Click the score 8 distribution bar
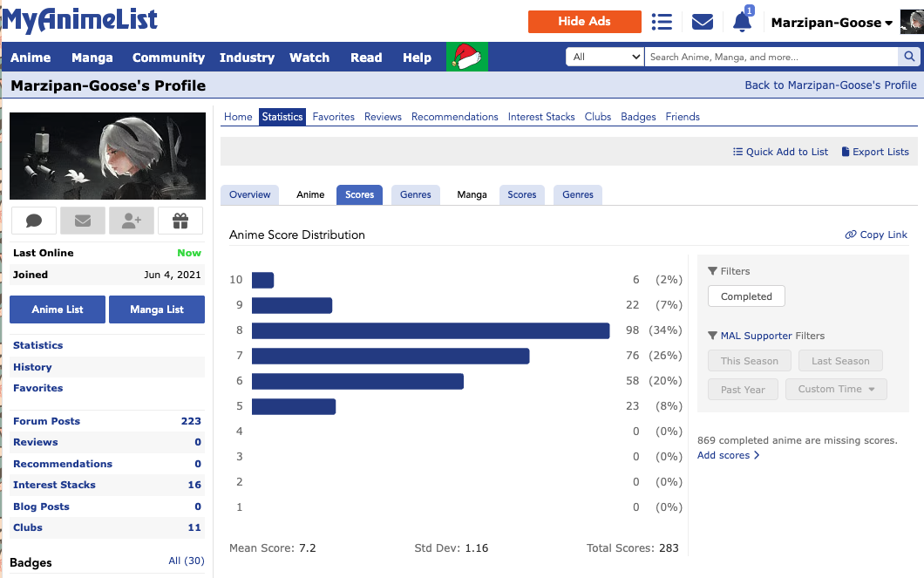The width and height of the screenshot is (924, 578). [430, 330]
